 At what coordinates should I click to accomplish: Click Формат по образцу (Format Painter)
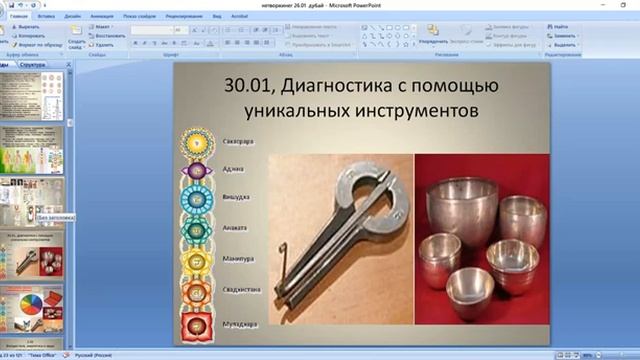coord(37,45)
